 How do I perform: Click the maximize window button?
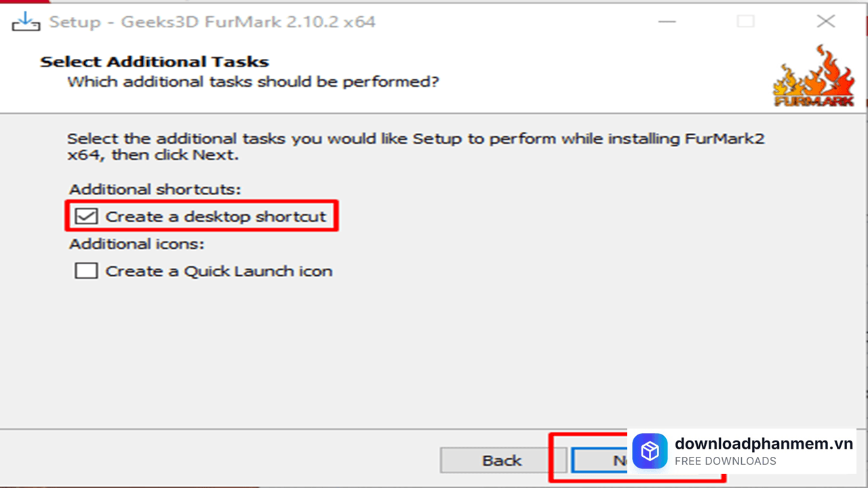pyautogui.click(x=745, y=21)
